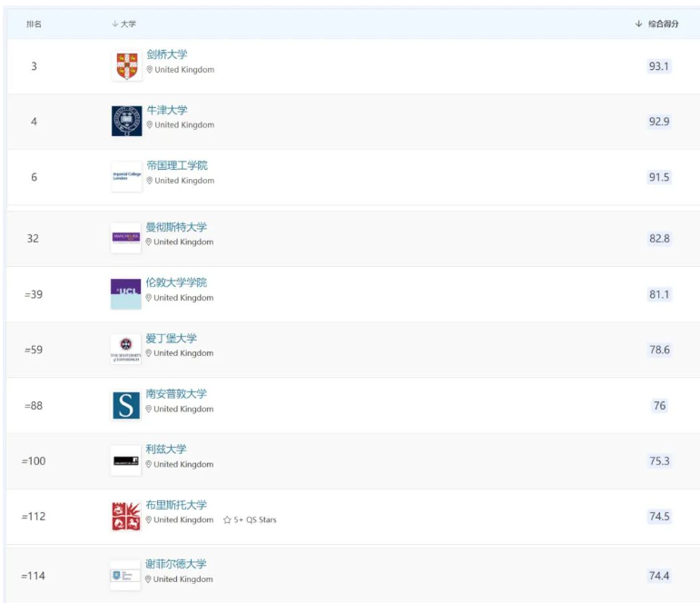Viewport: 700px width, 603px height.
Task: Open the 伦敦大学学院 link
Action: [176, 282]
